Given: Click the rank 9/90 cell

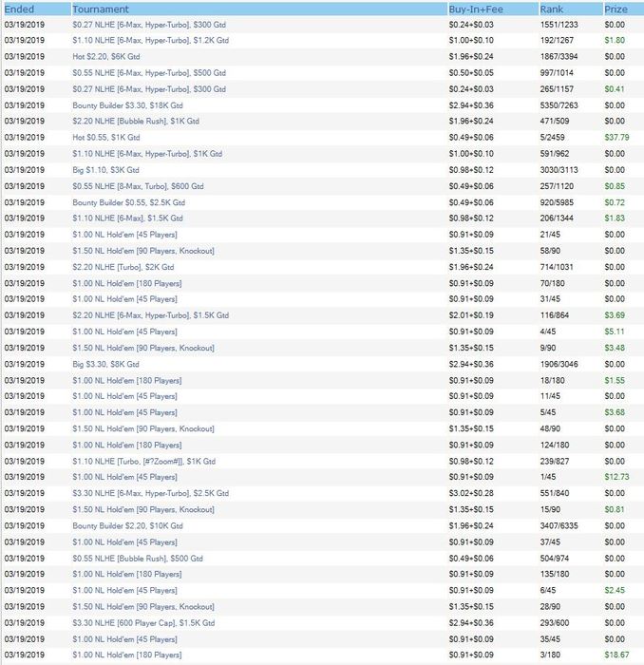Looking at the screenshot, I should click(x=548, y=349).
